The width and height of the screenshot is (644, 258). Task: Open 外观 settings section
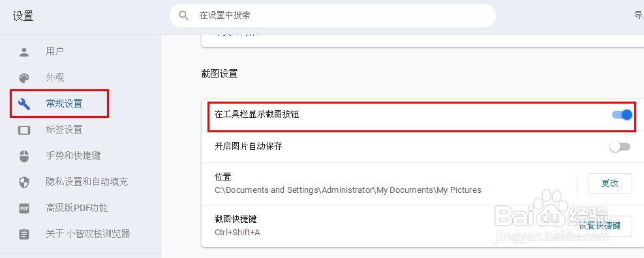pos(55,78)
